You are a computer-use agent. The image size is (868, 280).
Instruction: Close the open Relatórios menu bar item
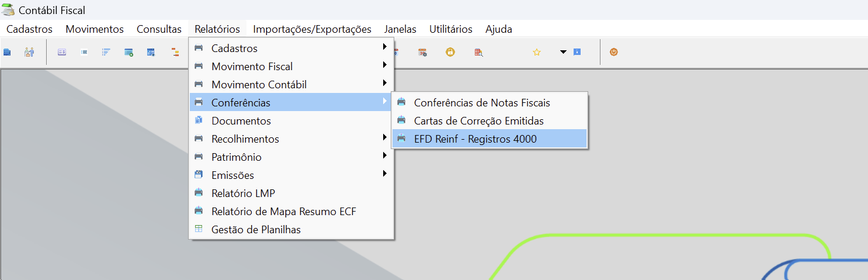(x=217, y=29)
